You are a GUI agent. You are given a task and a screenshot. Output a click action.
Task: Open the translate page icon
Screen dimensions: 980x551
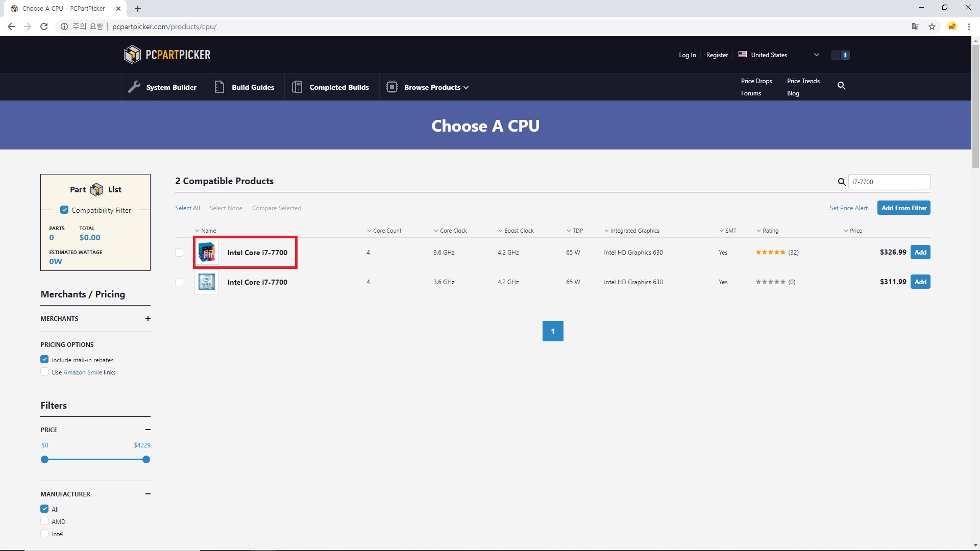point(916,27)
